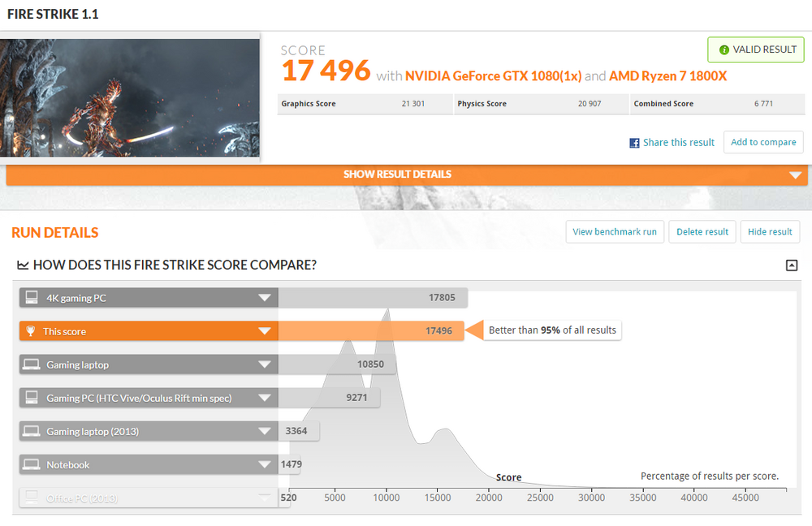Click the Show Result Details arrow

(x=796, y=175)
